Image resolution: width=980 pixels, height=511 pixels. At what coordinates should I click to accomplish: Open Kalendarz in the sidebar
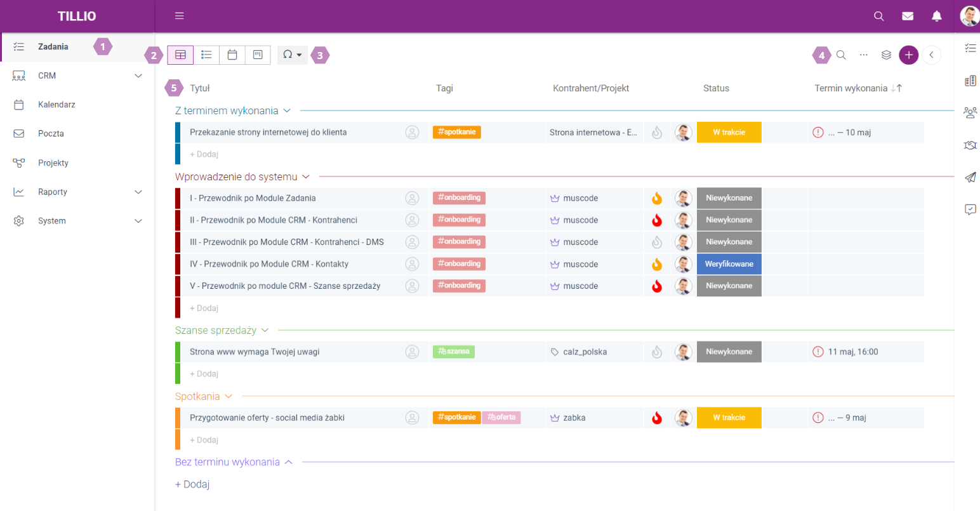pyautogui.click(x=77, y=105)
